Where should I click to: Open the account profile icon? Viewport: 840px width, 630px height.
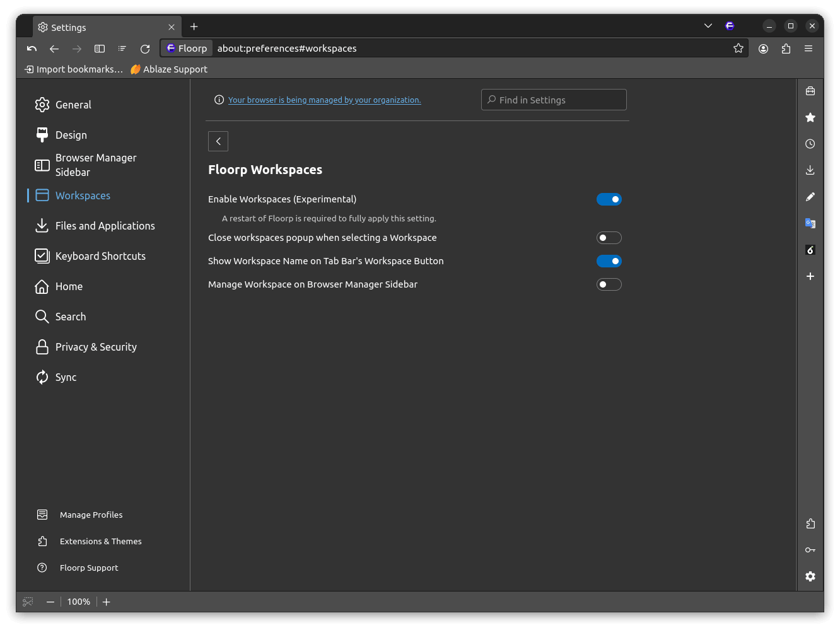[x=763, y=49]
